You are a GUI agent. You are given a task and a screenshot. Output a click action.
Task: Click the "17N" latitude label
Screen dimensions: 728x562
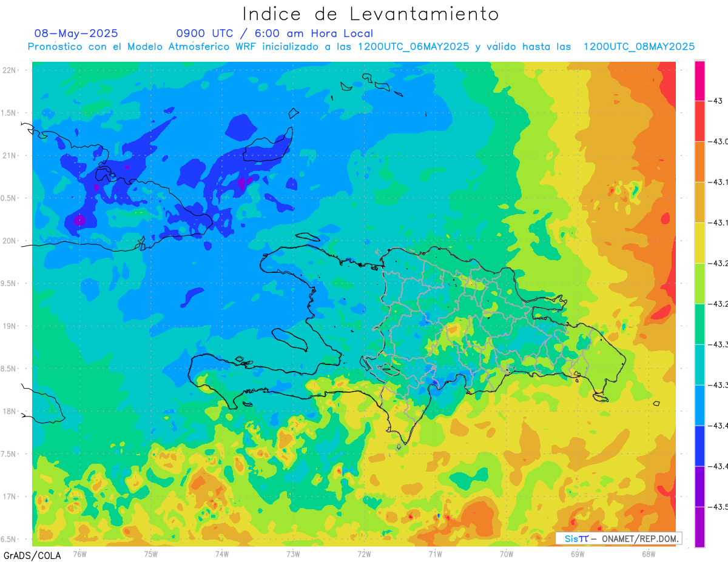pyautogui.click(x=9, y=497)
